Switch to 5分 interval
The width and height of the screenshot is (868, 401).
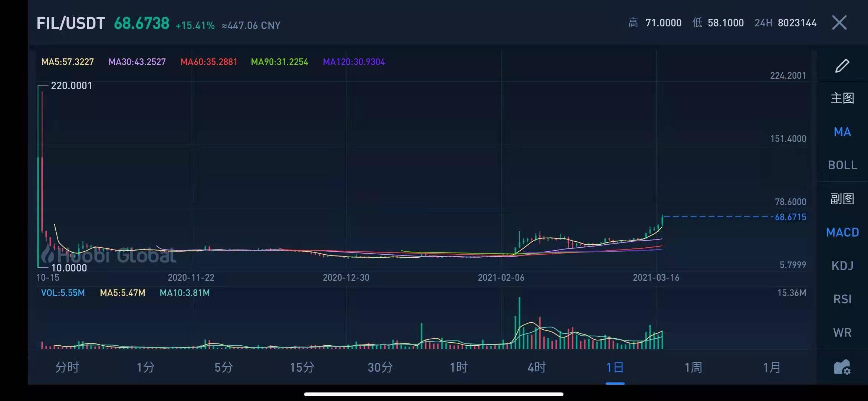(x=224, y=367)
